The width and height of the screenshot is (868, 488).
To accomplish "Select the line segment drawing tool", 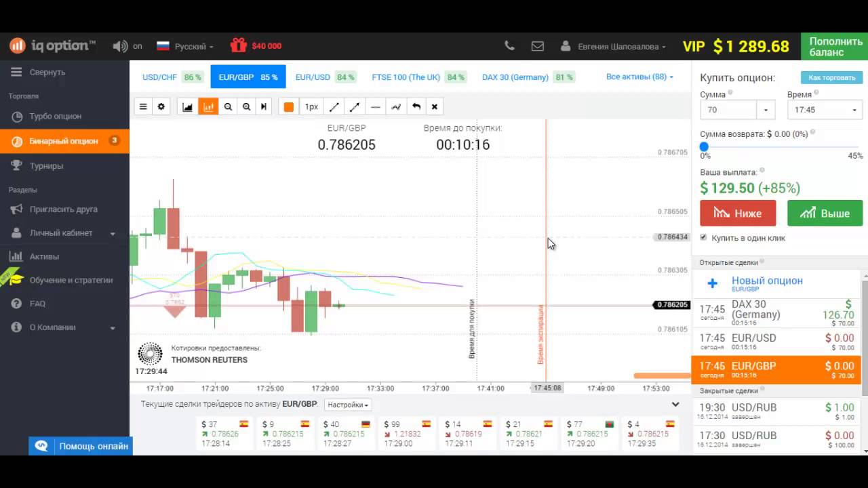I will (x=334, y=106).
